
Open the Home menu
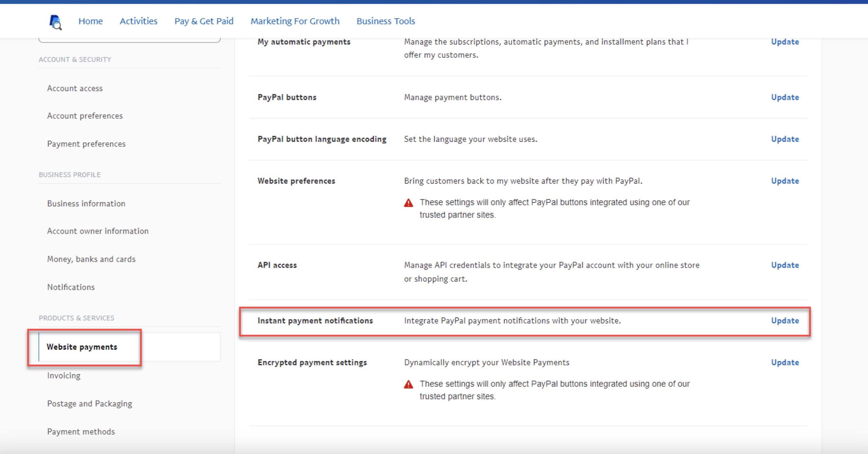91,21
